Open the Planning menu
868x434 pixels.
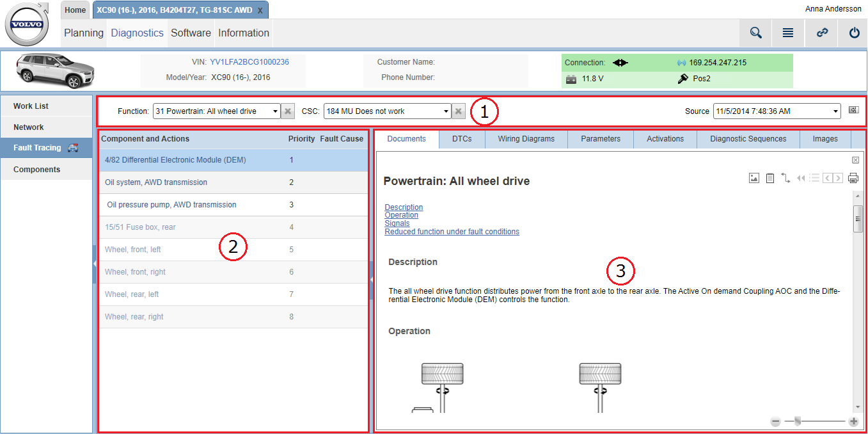tap(84, 33)
